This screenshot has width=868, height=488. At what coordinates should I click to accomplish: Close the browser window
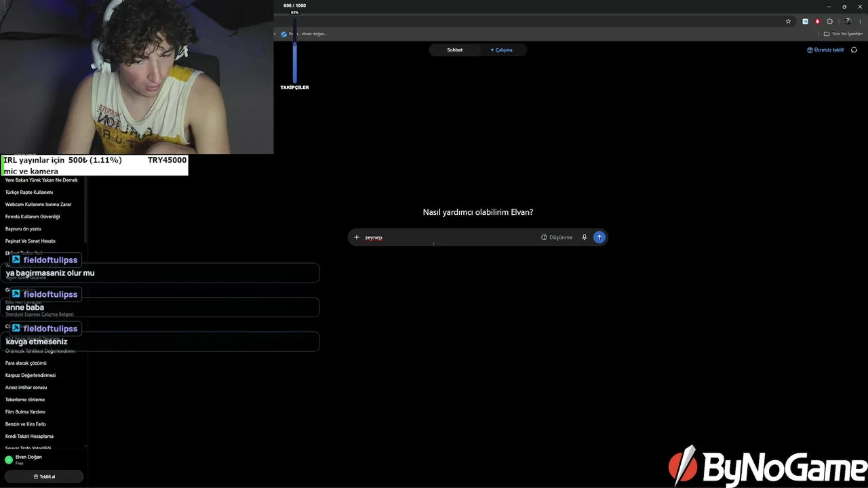click(x=860, y=7)
